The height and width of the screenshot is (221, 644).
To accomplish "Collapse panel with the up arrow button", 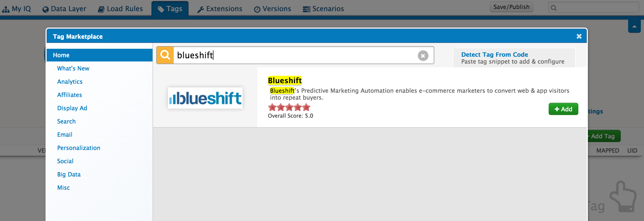I will pyautogui.click(x=634, y=26).
